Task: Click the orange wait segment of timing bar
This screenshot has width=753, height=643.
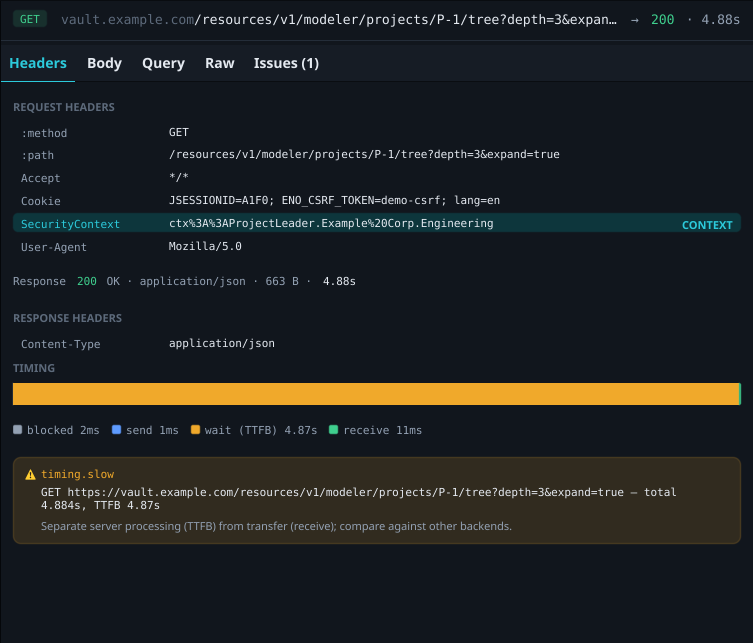Action: click(376, 394)
